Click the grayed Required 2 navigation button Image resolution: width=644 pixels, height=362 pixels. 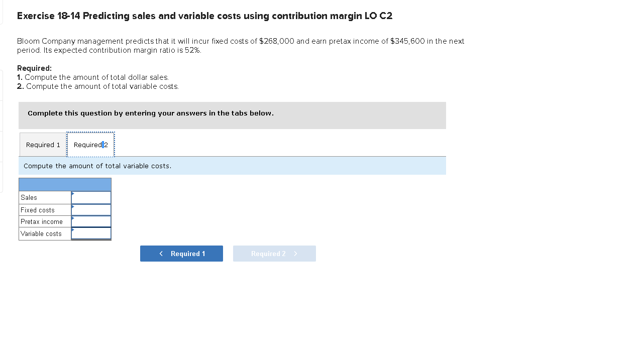274,254
